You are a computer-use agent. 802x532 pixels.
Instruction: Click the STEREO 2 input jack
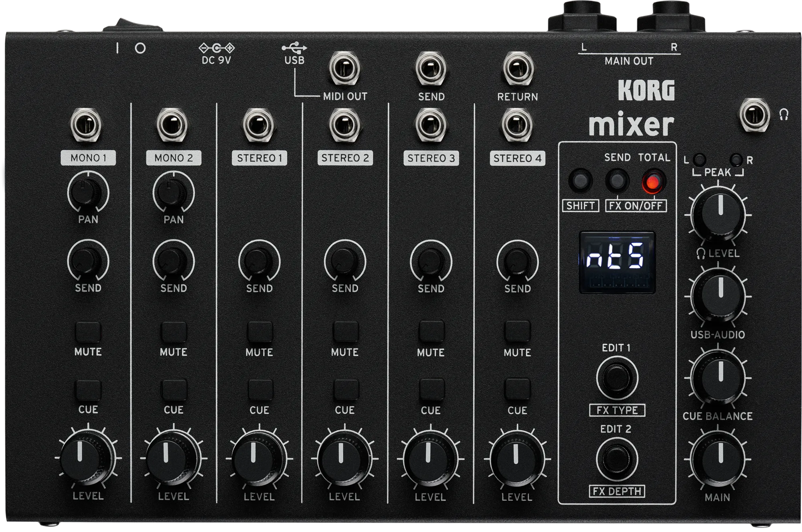coord(344,125)
